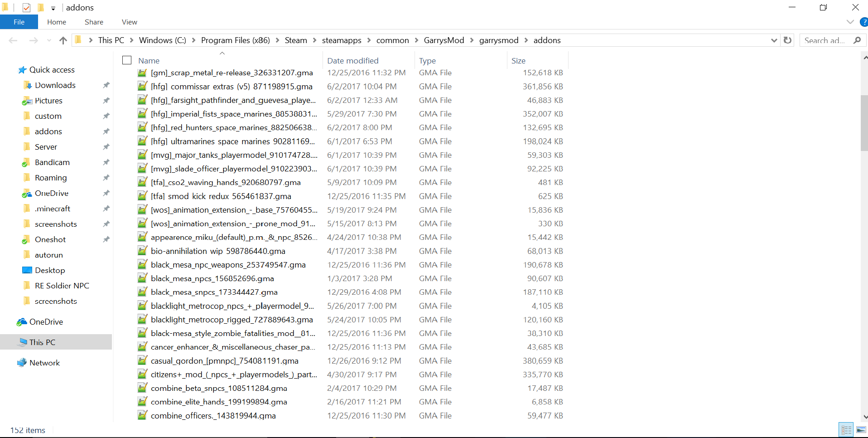The height and width of the screenshot is (438, 868).
Task: Open RE Soldier NPC folder
Action: [x=62, y=286]
